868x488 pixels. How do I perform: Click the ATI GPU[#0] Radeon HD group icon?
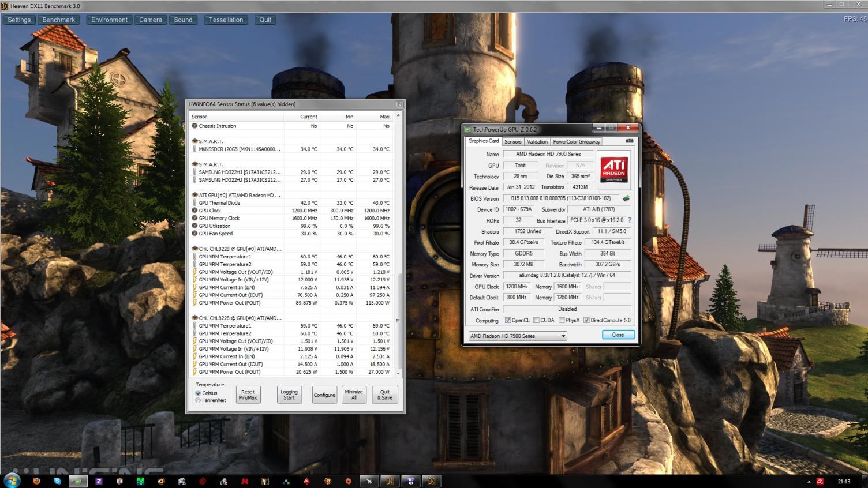[194, 195]
